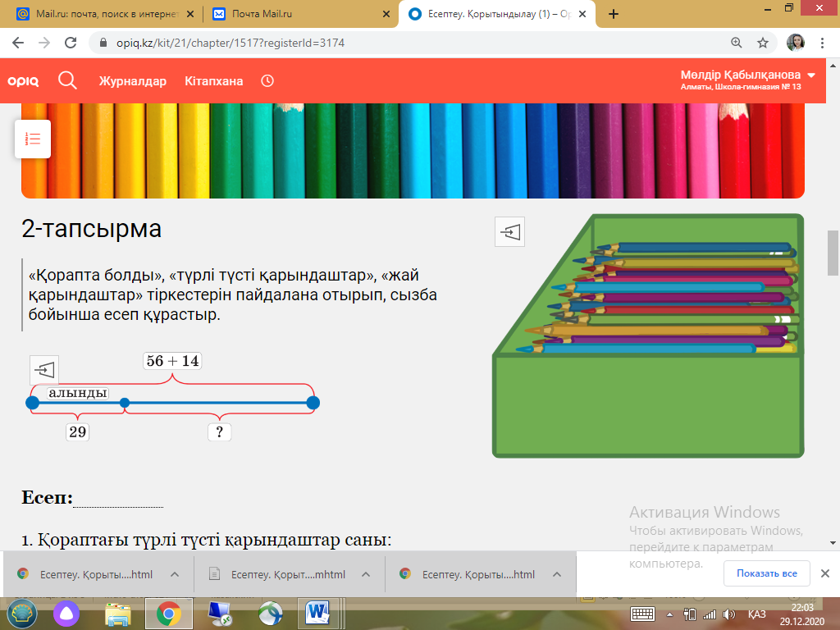840x630 pixels.
Task: Open the purple Alice assistant taskbar icon
Action: click(x=66, y=614)
